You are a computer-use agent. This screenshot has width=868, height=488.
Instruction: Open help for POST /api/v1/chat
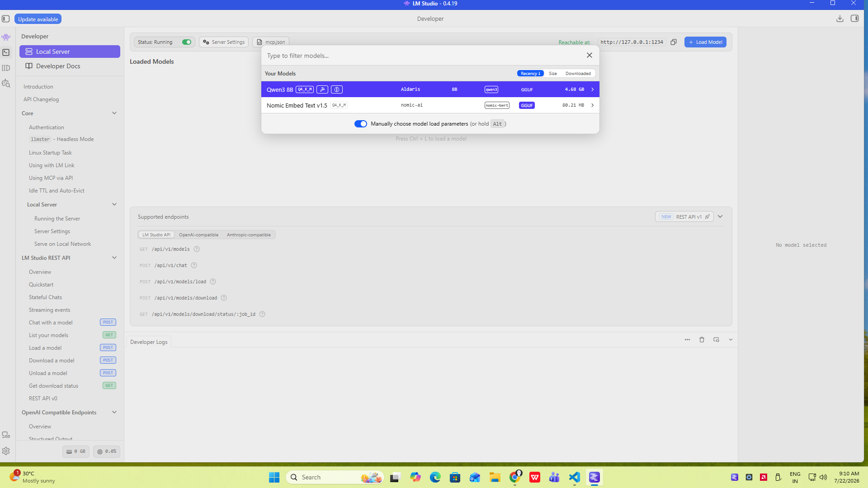click(x=194, y=265)
